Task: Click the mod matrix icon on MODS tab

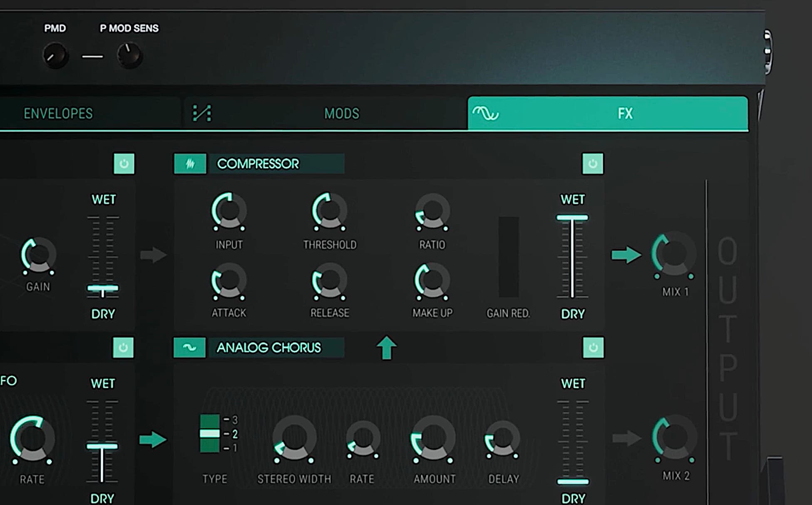Action: pos(202,113)
